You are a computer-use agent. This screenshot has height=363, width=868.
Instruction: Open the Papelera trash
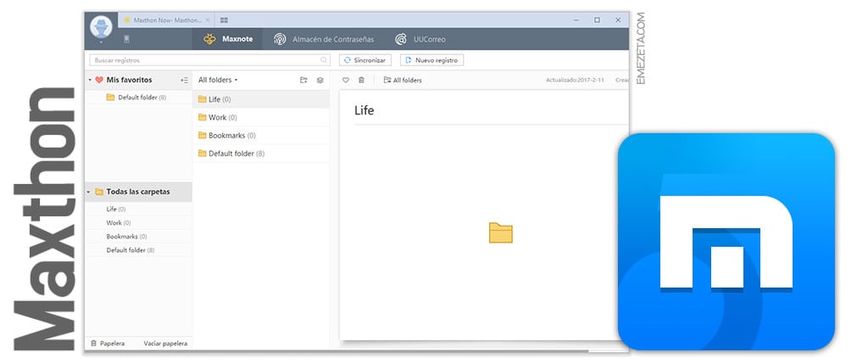108,343
